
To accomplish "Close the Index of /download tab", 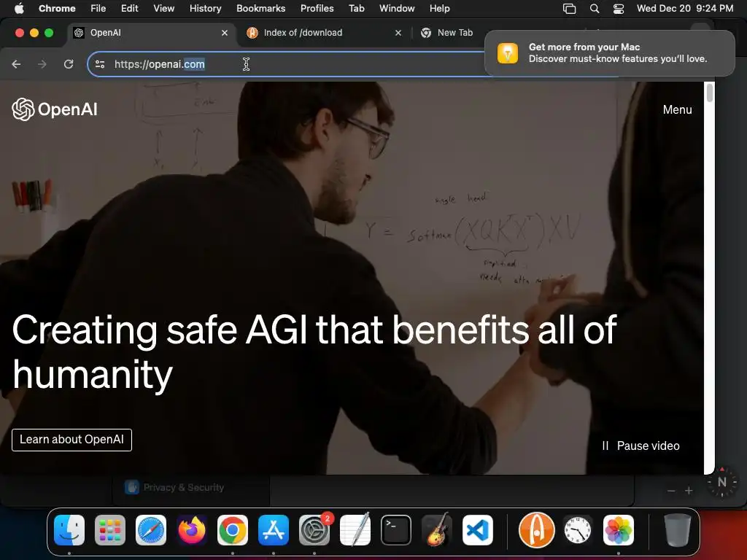I will [x=398, y=33].
